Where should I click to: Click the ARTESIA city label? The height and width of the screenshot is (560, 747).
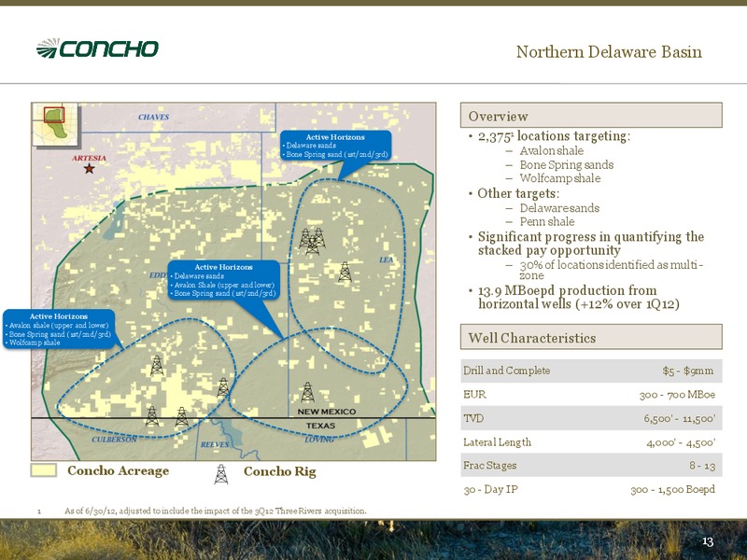(x=89, y=158)
